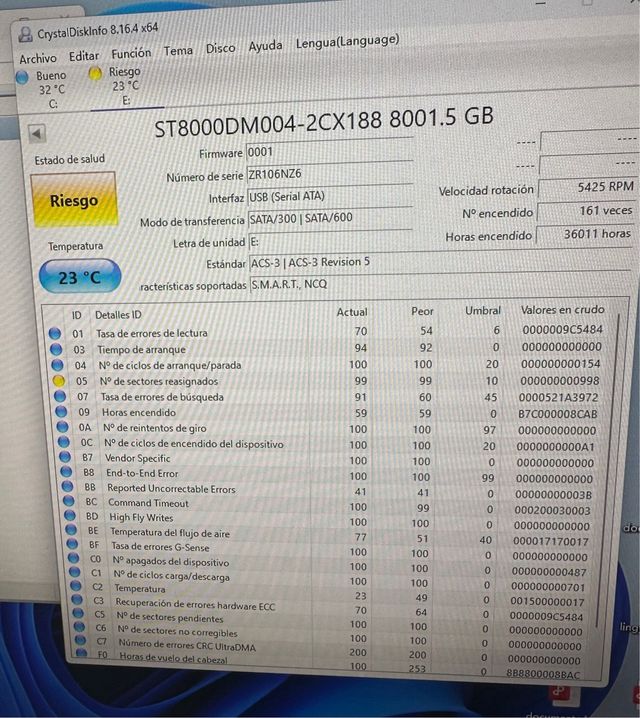This screenshot has height=718, width=640.
Task: Click raw value B7C000008CAB
Action: click(x=558, y=414)
